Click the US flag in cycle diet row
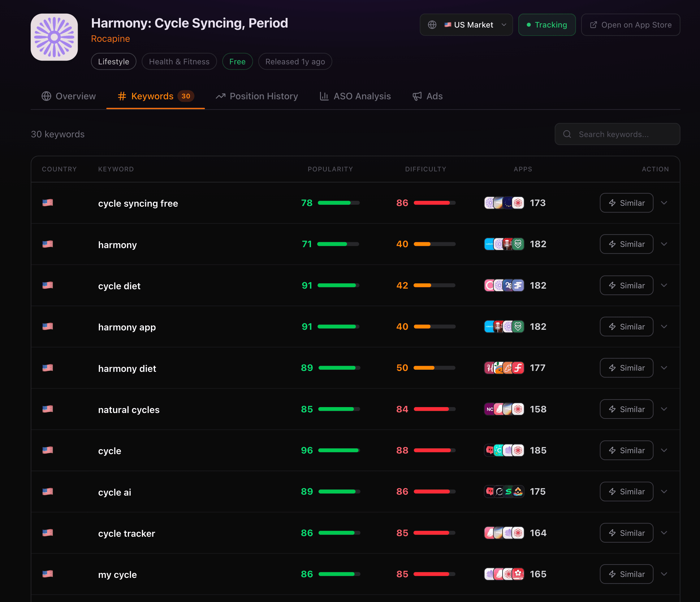Viewport: 700px width, 602px height. click(x=48, y=285)
